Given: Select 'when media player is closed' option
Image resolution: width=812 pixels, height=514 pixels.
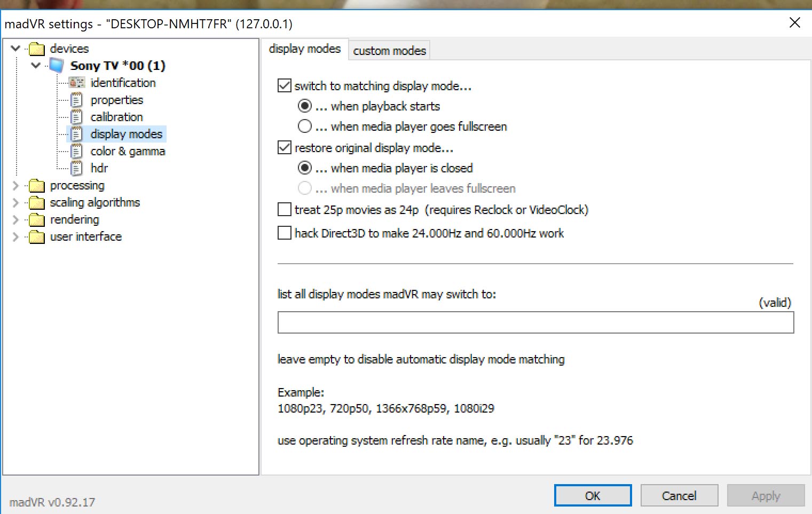Looking at the screenshot, I should point(304,168).
